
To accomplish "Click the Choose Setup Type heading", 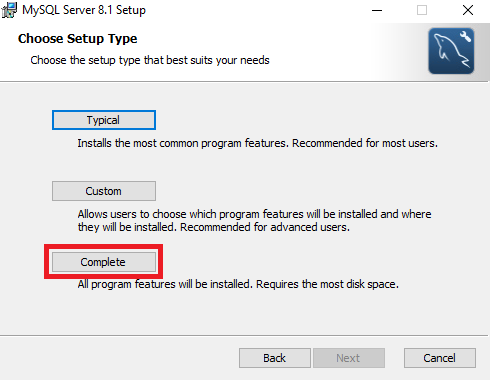I will tap(77, 39).
